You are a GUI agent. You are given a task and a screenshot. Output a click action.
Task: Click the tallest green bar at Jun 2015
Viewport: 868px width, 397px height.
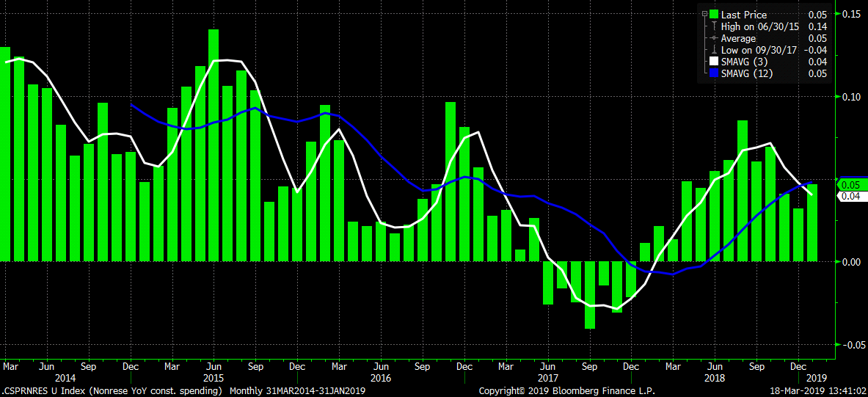214,145
